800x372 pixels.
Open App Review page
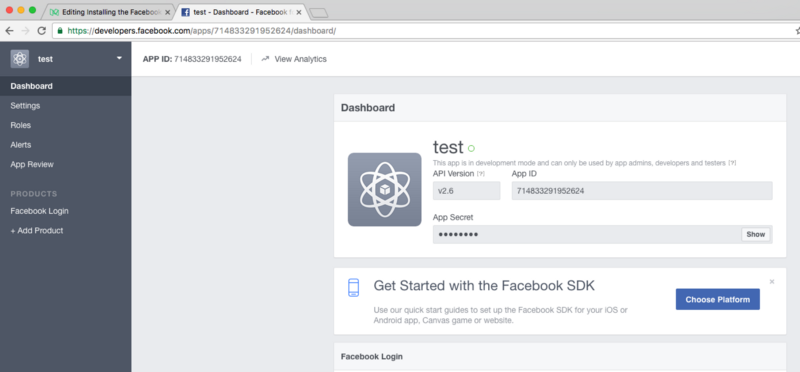pos(32,164)
